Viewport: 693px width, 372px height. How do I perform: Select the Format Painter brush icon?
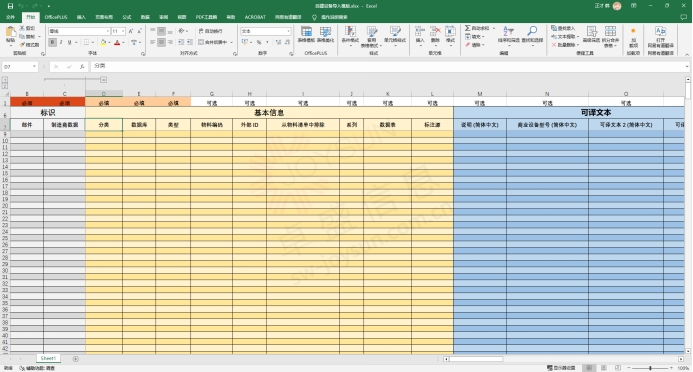(22, 45)
